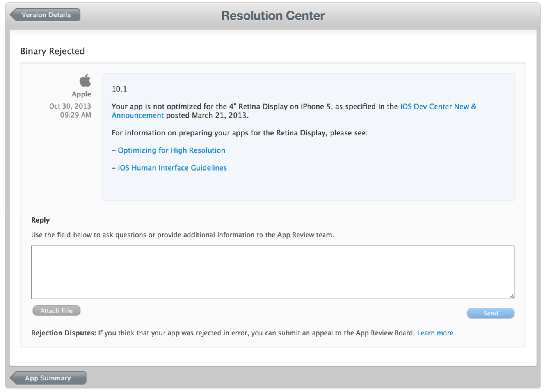Open Optimizing for High Resolution link

tap(171, 150)
